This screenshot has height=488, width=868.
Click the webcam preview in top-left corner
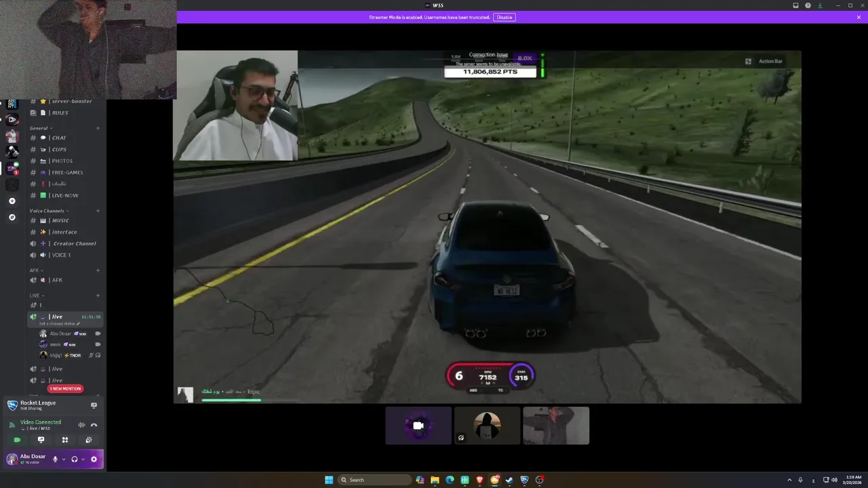point(88,49)
